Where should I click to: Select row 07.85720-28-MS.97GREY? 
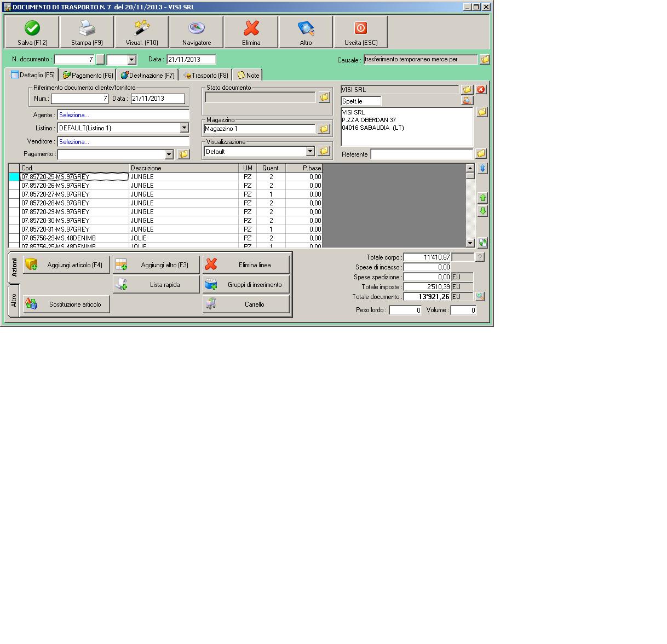(x=165, y=203)
